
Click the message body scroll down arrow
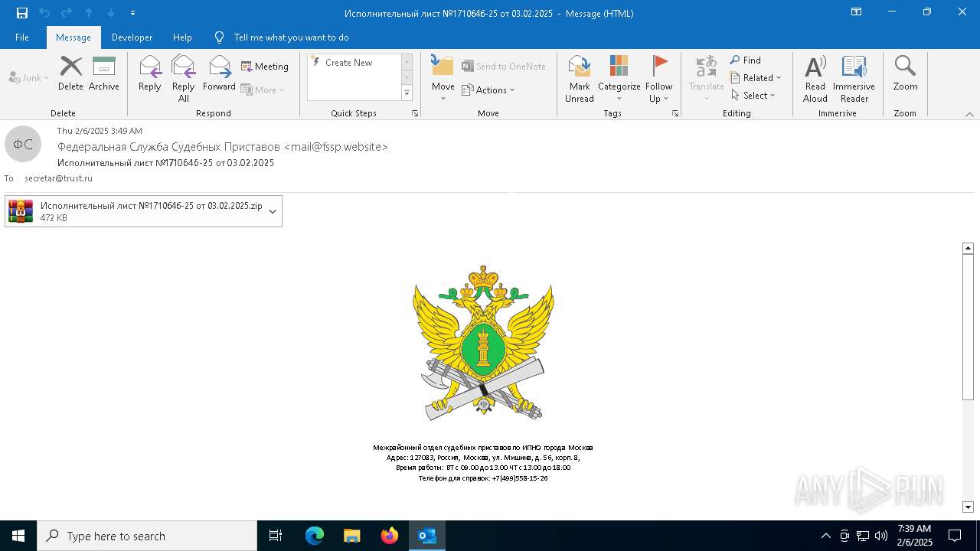pos(968,507)
